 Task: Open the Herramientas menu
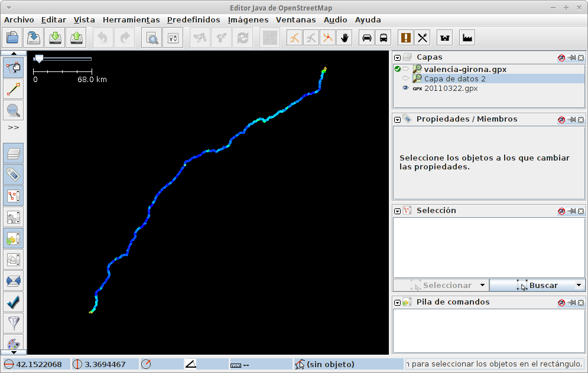pos(131,19)
